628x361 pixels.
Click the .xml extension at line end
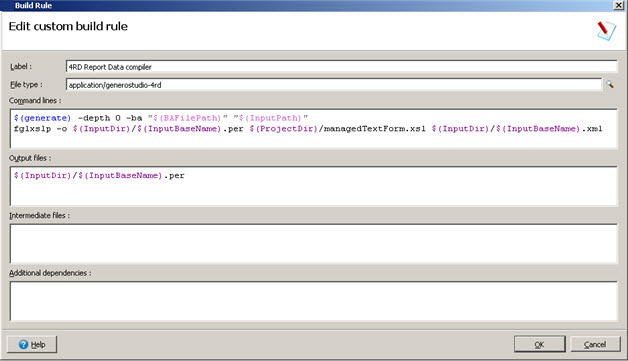[x=592, y=129]
